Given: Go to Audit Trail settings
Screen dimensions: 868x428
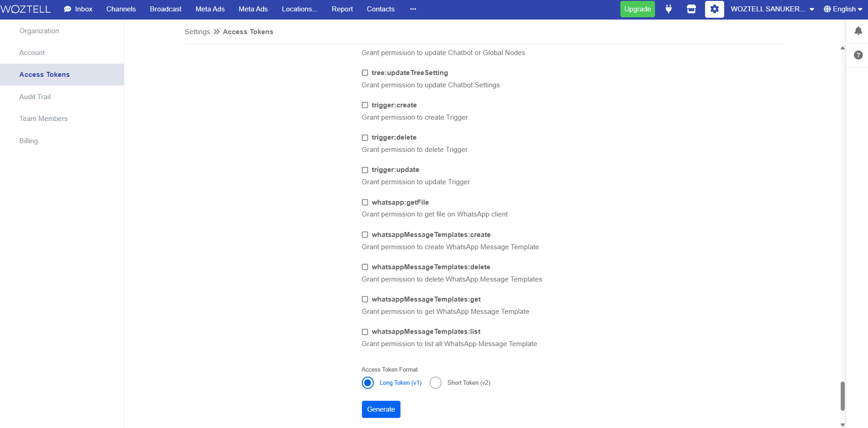Looking at the screenshot, I should pyautogui.click(x=35, y=97).
